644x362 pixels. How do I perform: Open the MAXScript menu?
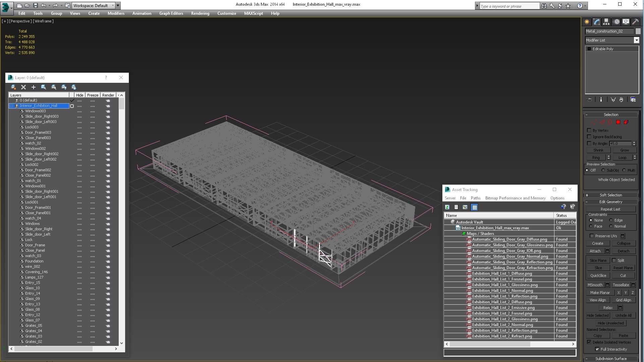[253, 13]
